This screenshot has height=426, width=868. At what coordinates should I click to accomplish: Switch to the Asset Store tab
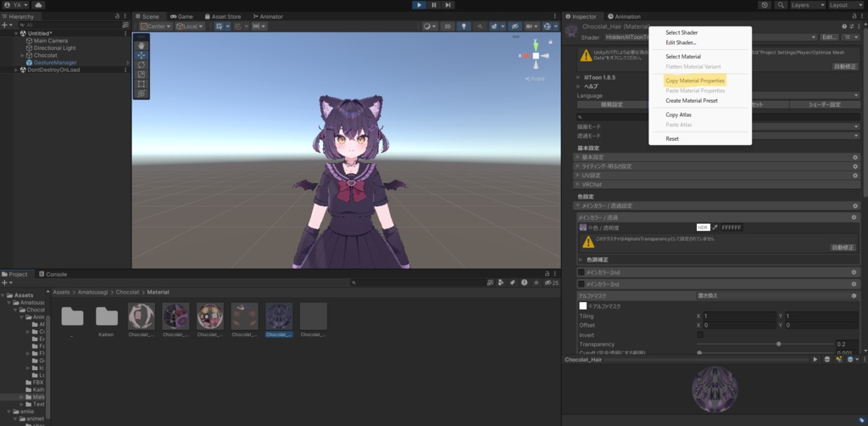click(x=223, y=17)
